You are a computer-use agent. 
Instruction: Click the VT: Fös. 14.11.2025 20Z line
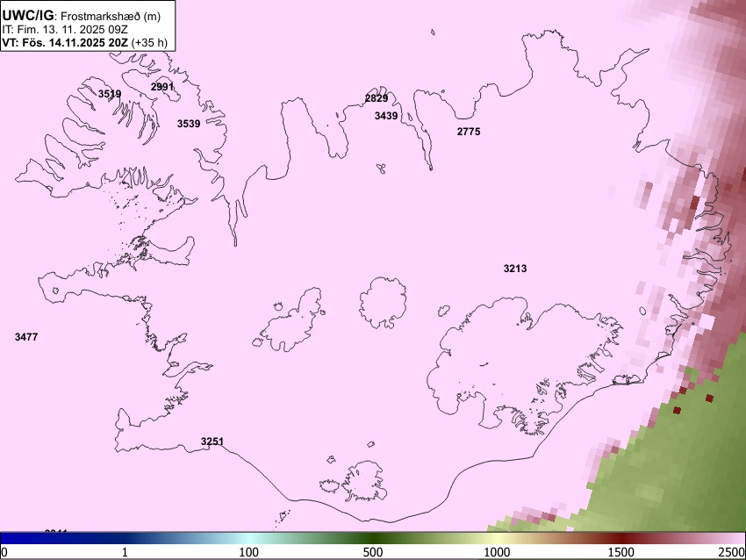tap(84, 42)
